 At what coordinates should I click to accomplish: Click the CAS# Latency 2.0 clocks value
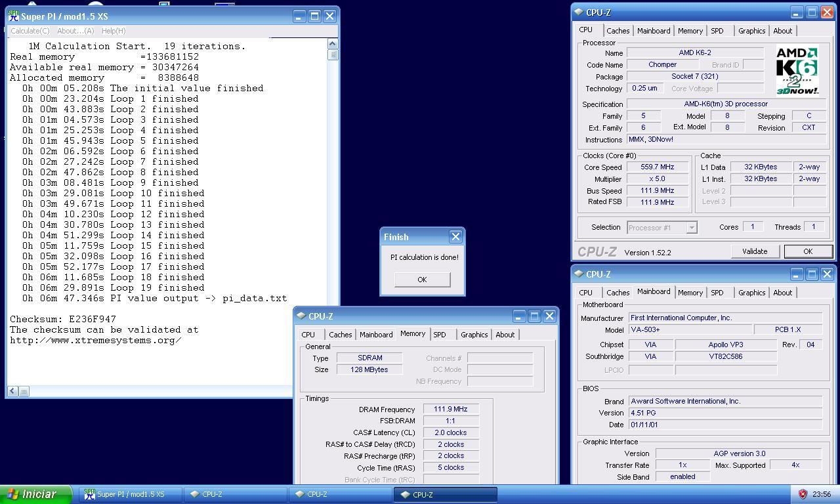pos(450,433)
